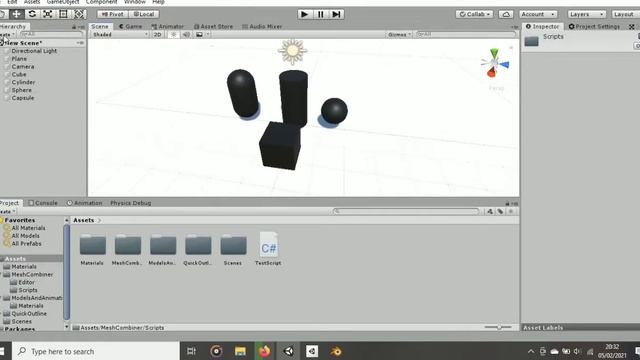Open the Collab dropdown
Screen dimensions: 640x360
(474, 14)
